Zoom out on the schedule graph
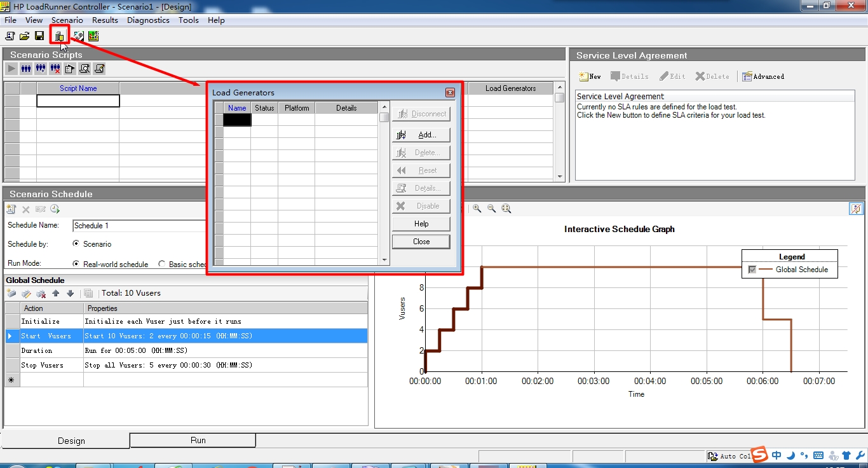868x468 pixels. (x=491, y=209)
